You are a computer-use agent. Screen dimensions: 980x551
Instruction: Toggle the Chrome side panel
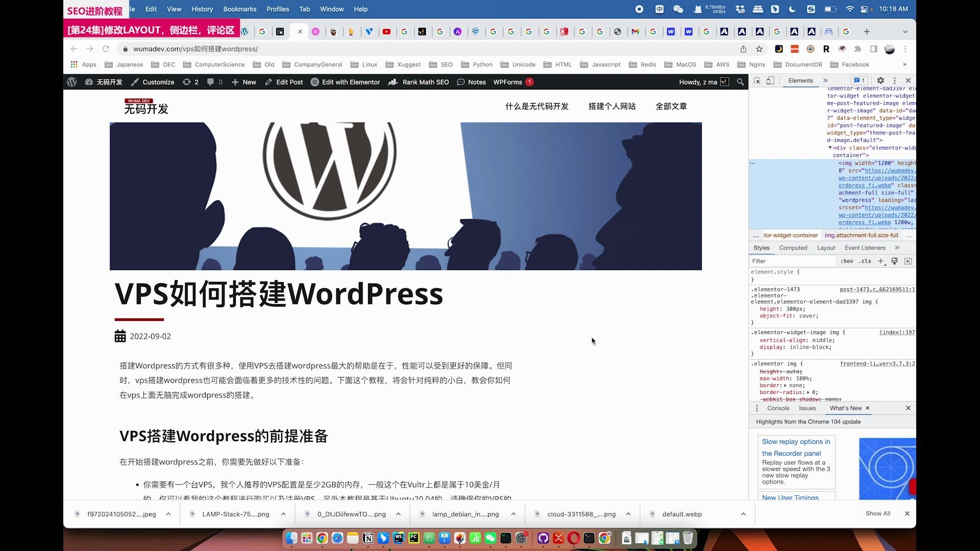873,49
